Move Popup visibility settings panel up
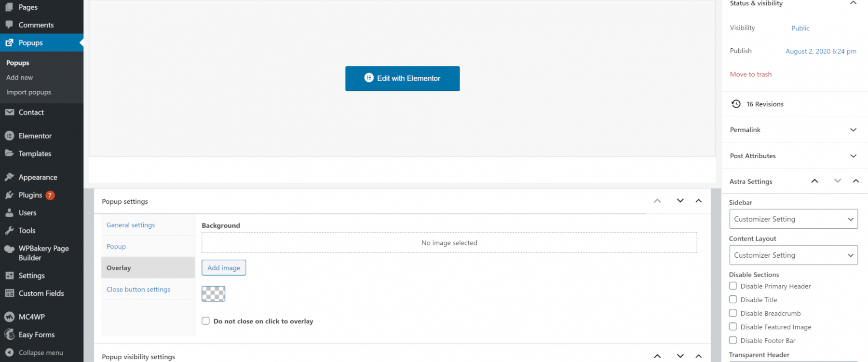The height and width of the screenshot is (362, 868). 657,356
